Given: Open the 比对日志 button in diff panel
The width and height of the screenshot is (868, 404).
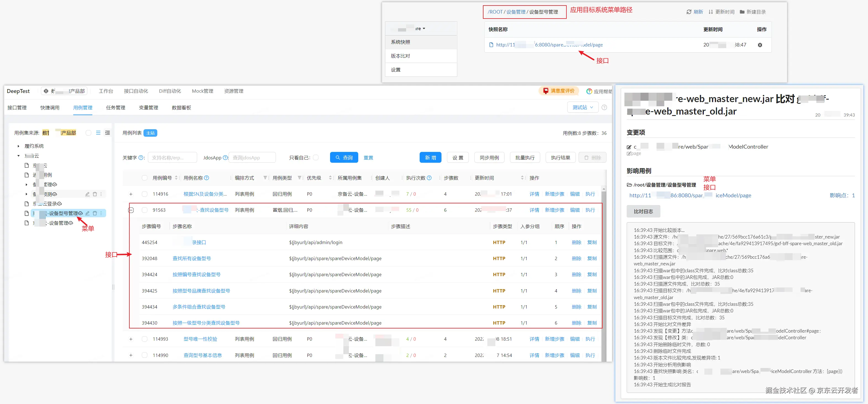Looking at the screenshot, I should click(643, 211).
